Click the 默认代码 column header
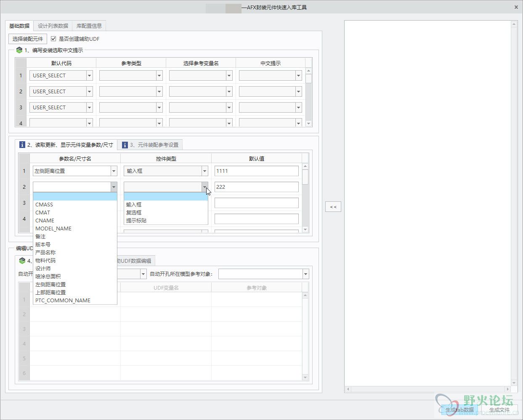The width and height of the screenshot is (523, 420). [x=61, y=63]
